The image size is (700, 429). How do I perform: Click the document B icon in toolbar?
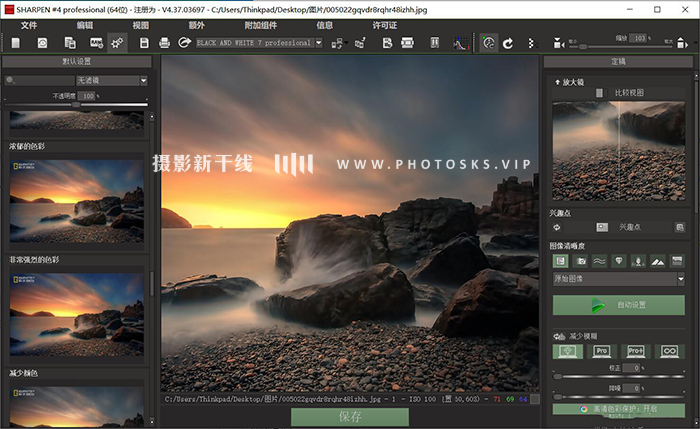point(388,43)
